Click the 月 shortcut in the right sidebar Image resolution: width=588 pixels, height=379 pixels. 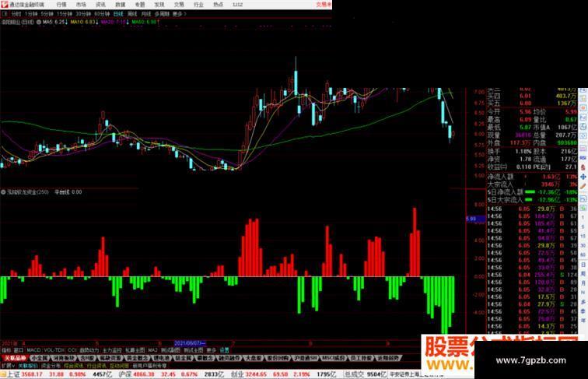(x=583, y=283)
